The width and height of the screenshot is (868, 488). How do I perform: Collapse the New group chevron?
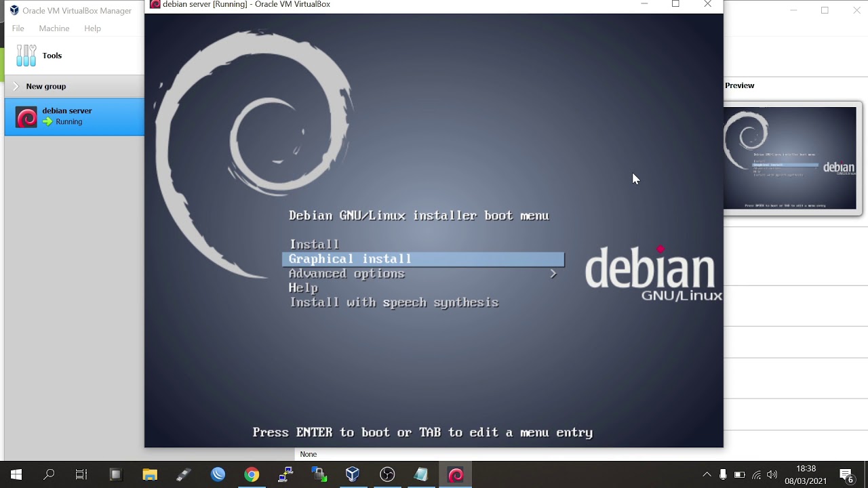pyautogui.click(x=16, y=86)
